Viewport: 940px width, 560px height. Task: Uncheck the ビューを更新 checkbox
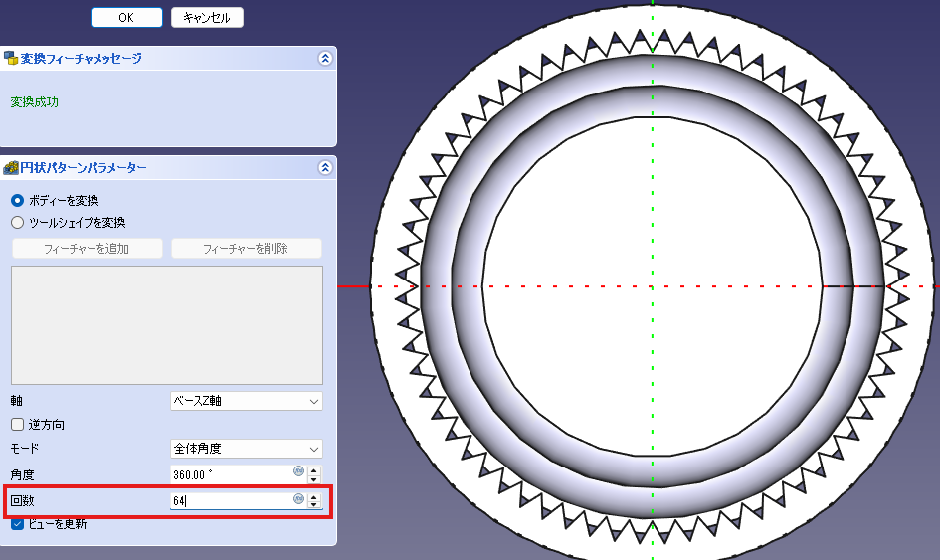(17, 524)
